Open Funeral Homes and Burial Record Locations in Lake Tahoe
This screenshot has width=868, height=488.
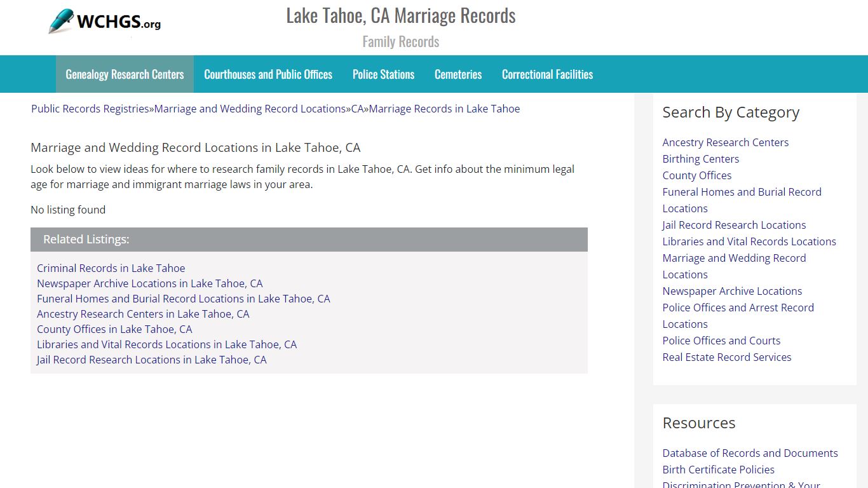tap(184, 299)
